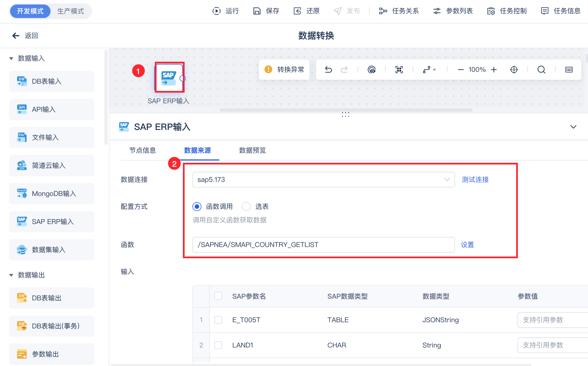This screenshot has width=588, height=366.
Task: Click the 函数 input field
Action: point(323,245)
